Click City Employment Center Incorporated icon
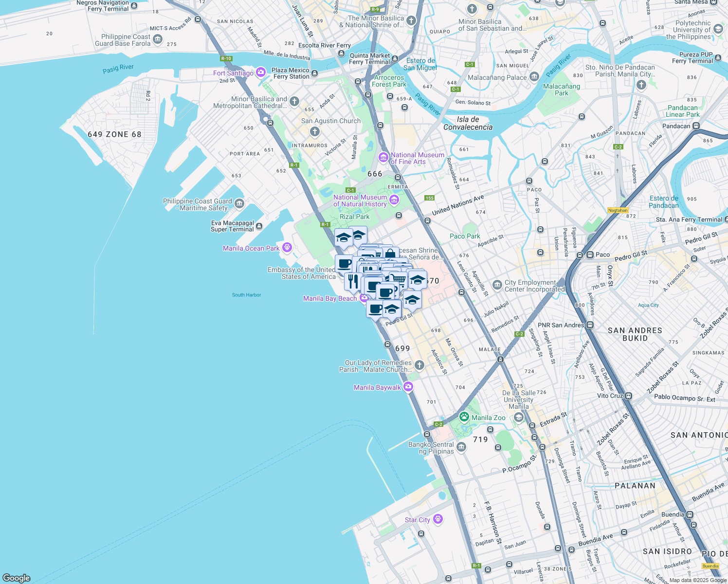Screen dimensions: 728x584 [x=497, y=285]
